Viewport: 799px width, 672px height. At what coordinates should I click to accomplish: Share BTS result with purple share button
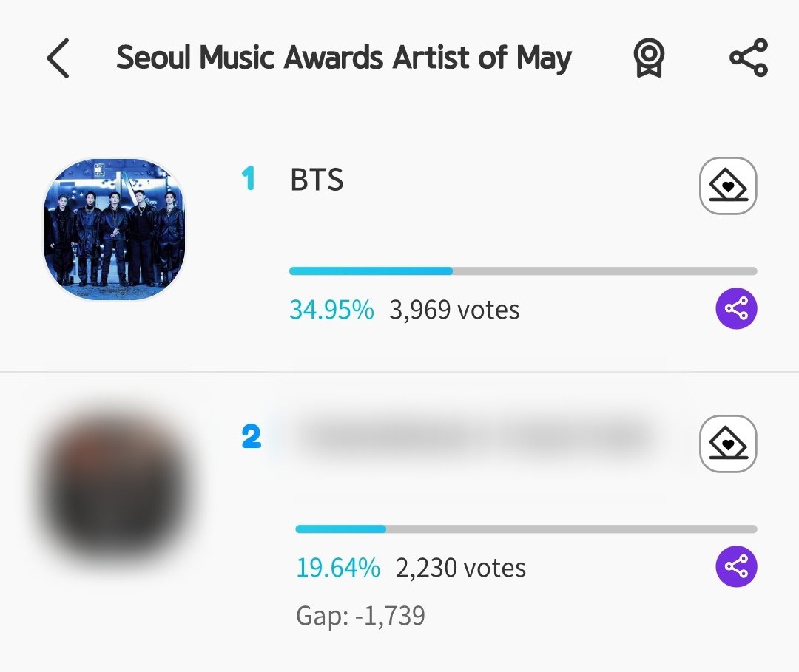[x=736, y=308]
